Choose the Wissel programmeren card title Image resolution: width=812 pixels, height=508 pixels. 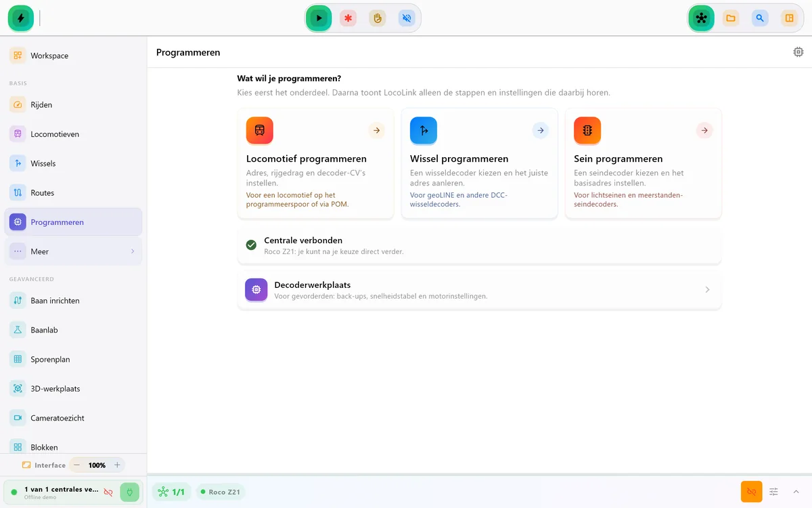(459, 159)
